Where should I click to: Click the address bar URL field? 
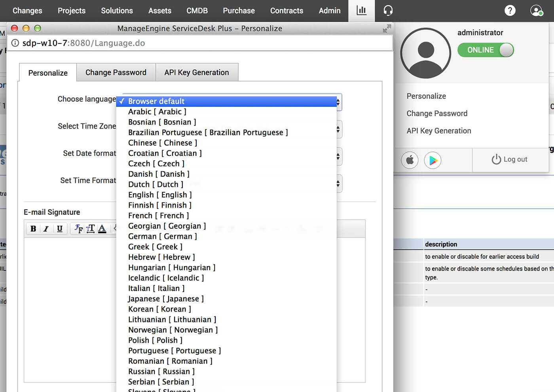point(199,43)
